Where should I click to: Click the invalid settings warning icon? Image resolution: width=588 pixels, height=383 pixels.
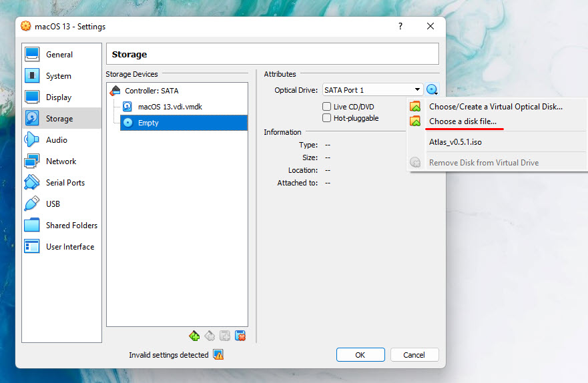tap(218, 354)
